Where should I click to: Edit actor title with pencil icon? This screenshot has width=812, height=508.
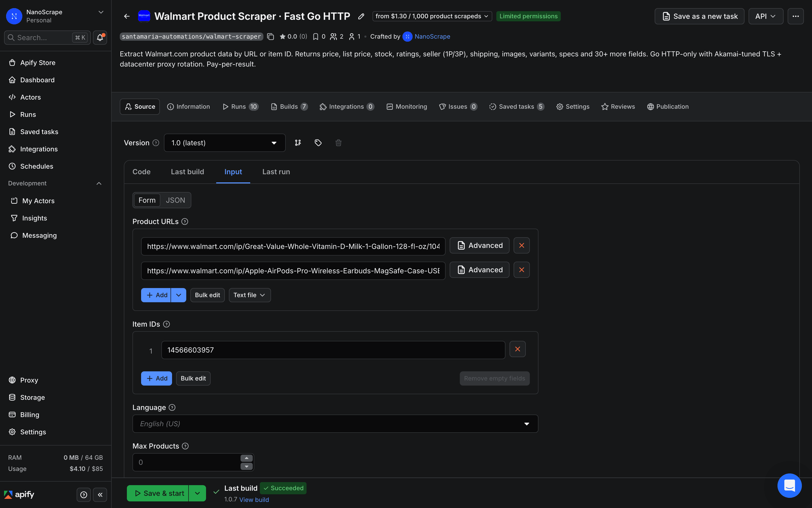coord(361,16)
